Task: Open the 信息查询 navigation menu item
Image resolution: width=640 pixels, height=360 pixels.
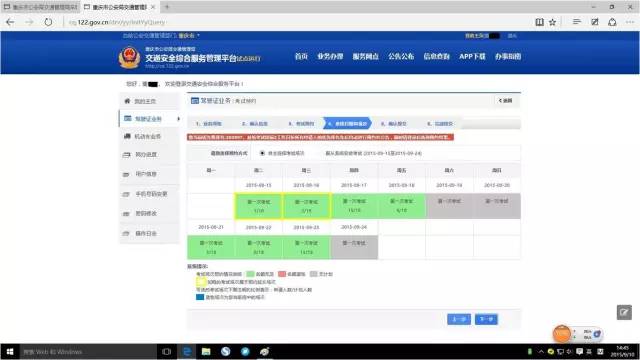Action: (436, 56)
